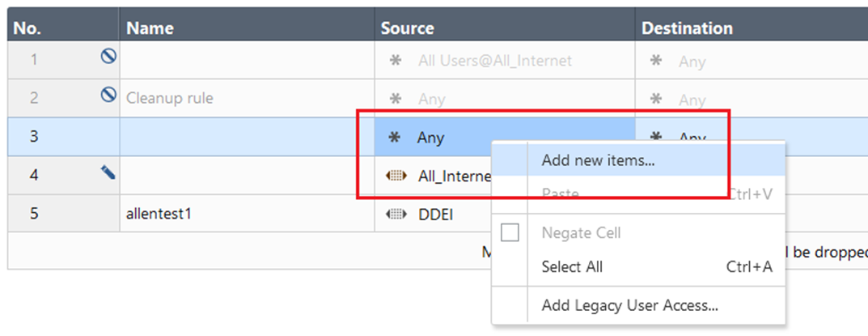Click the asterisk icon in rule 3 Source
The height and width of the screenshot is (336, 868).
click(396, 138)
